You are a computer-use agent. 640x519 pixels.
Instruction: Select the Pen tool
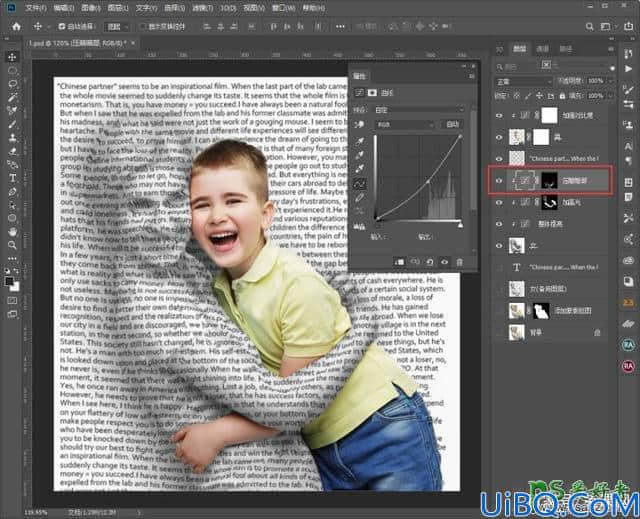(x=12, y=191)
